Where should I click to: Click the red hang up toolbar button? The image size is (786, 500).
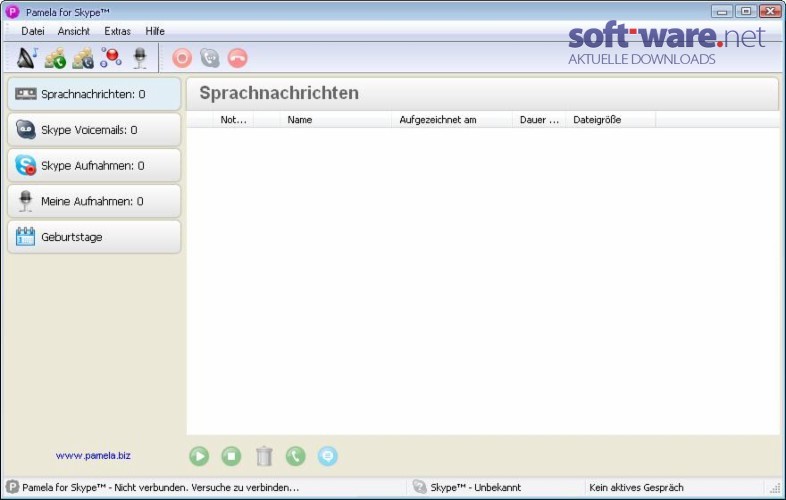(238, 58)
